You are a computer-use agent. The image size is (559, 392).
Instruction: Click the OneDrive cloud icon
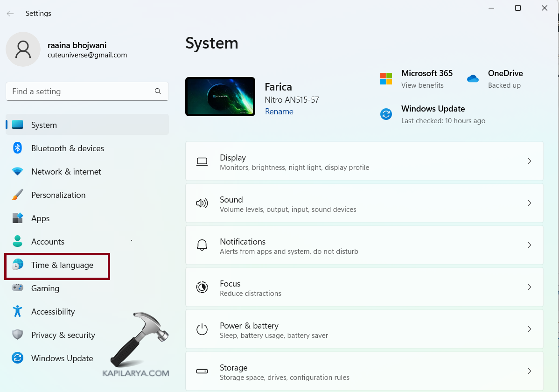473,79
